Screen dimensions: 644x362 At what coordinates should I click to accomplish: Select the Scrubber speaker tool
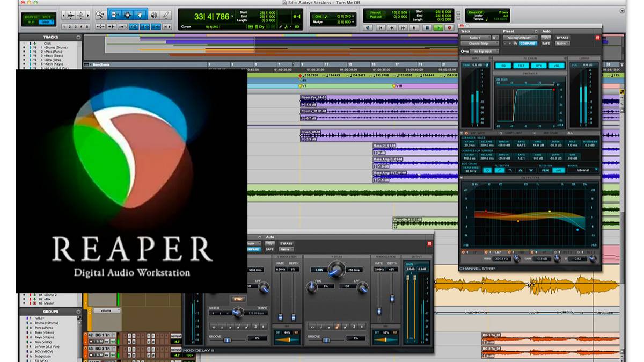(154, 15)
